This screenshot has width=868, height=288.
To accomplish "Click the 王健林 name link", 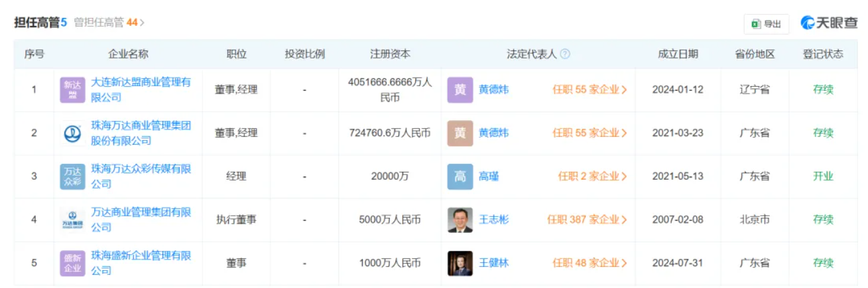I will click(494, 263).
